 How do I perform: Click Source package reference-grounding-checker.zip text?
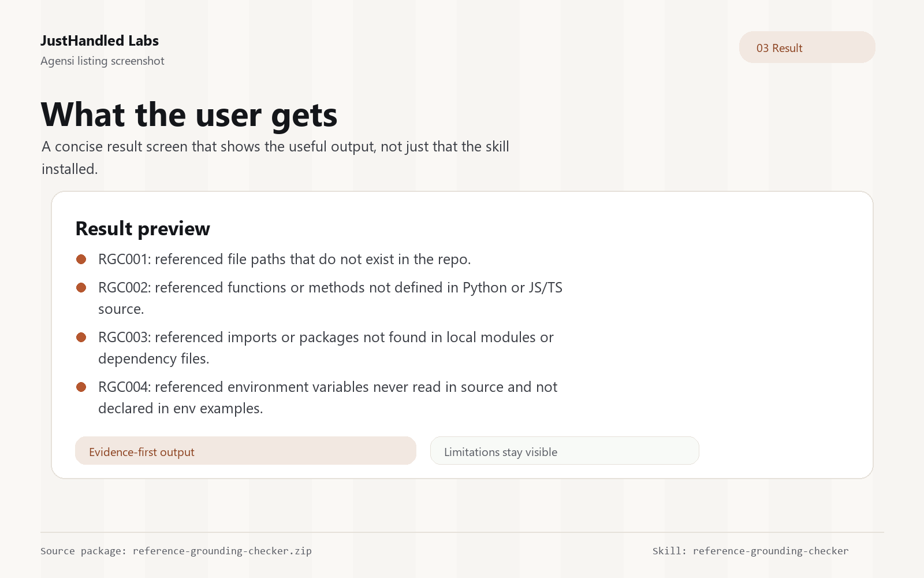coord(176,551)
